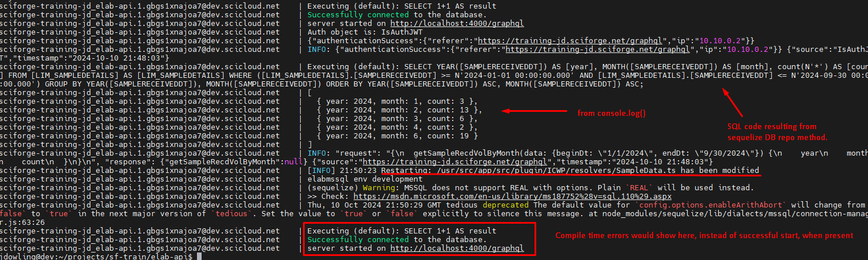Click the underlined SampleData.ts restarting message

[570, 171]
